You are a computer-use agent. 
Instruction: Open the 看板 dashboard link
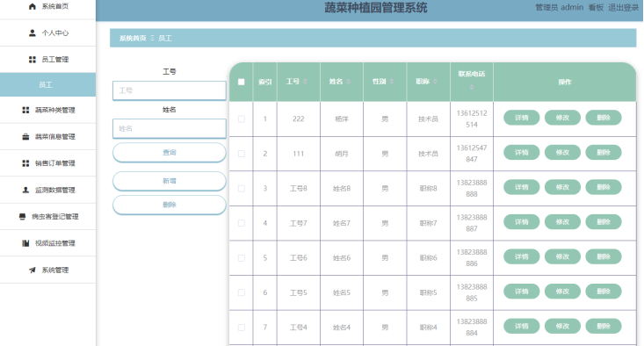[596, 7]
